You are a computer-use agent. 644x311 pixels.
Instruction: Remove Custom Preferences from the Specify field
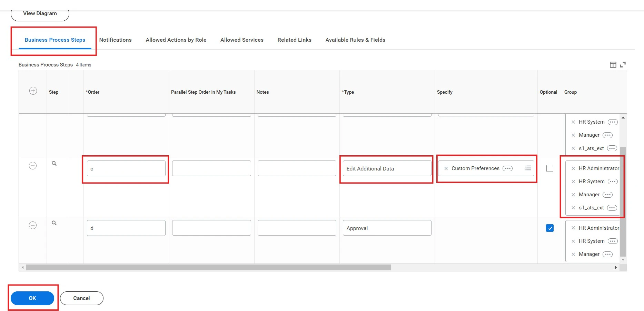445,168
